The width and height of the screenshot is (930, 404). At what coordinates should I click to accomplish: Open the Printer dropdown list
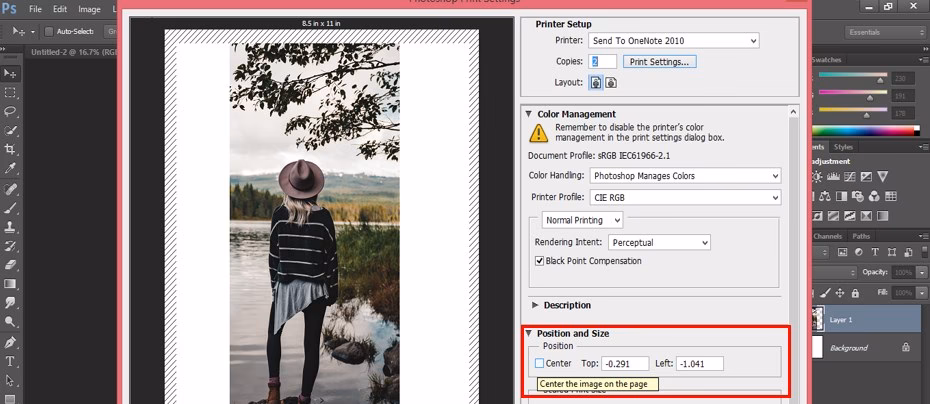[x=672, y=41]
